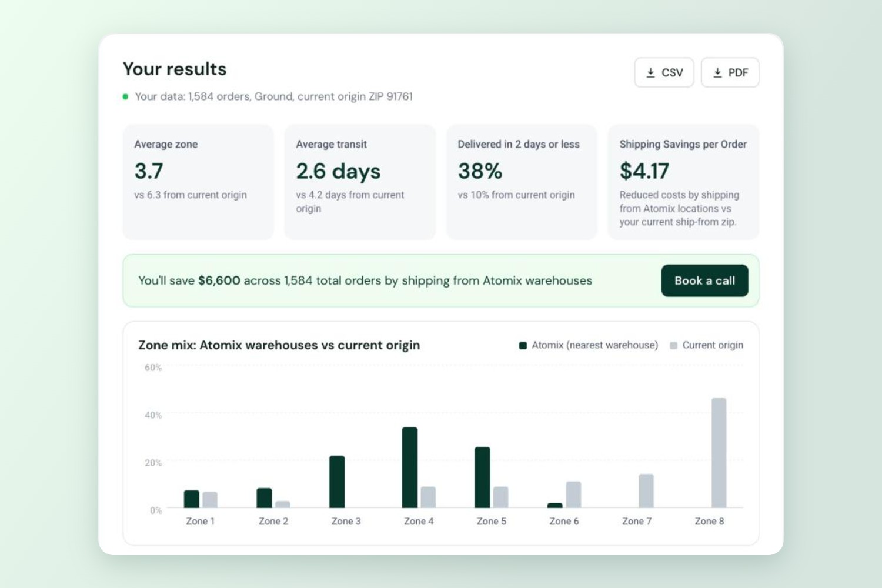Click the Book a call button
882x588 pixels.
704,280
